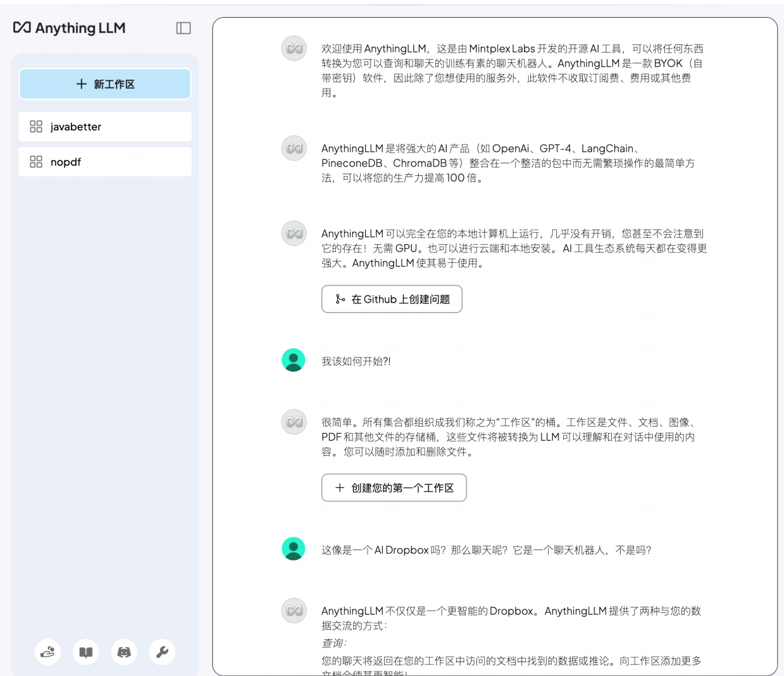Click the plus icon in 创建您的第一个工作区 button
784x676 pixels.
[340, 487]
